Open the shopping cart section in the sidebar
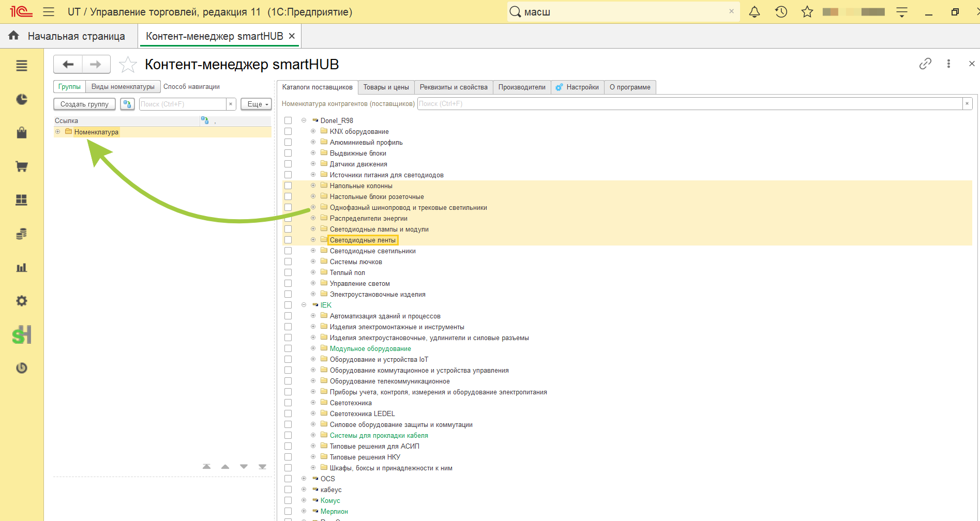Viewport: 980px width, 521px height. coord(22,166)
